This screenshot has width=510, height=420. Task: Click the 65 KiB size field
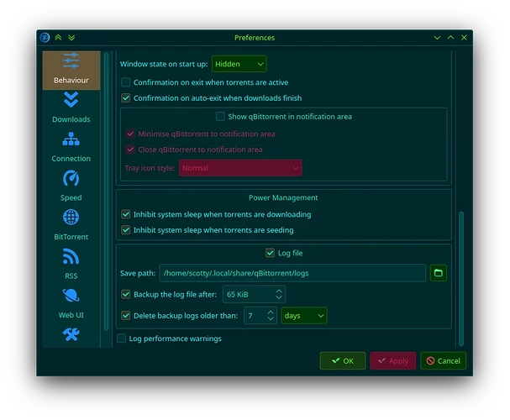pyautogui.click(x=254, y=295)
